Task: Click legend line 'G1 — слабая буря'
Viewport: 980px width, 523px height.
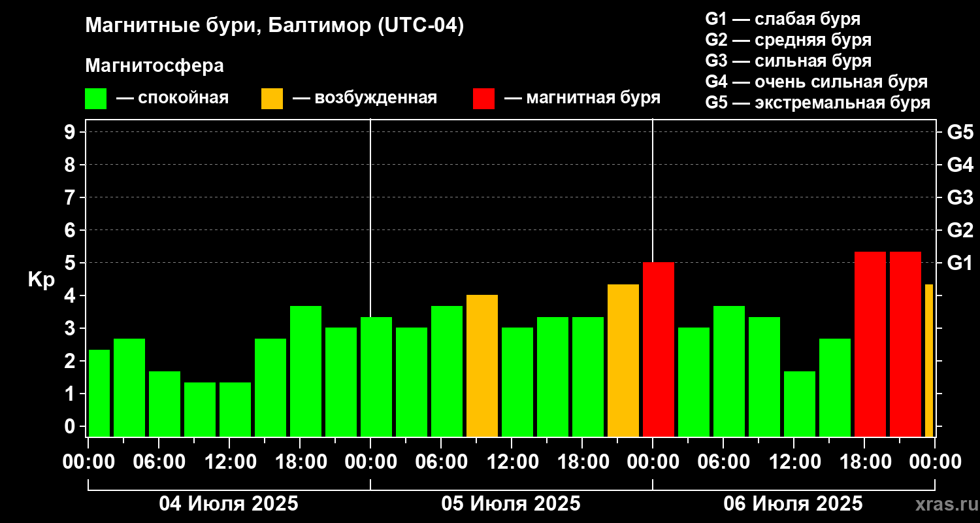Action: click(x=783, y=18)
